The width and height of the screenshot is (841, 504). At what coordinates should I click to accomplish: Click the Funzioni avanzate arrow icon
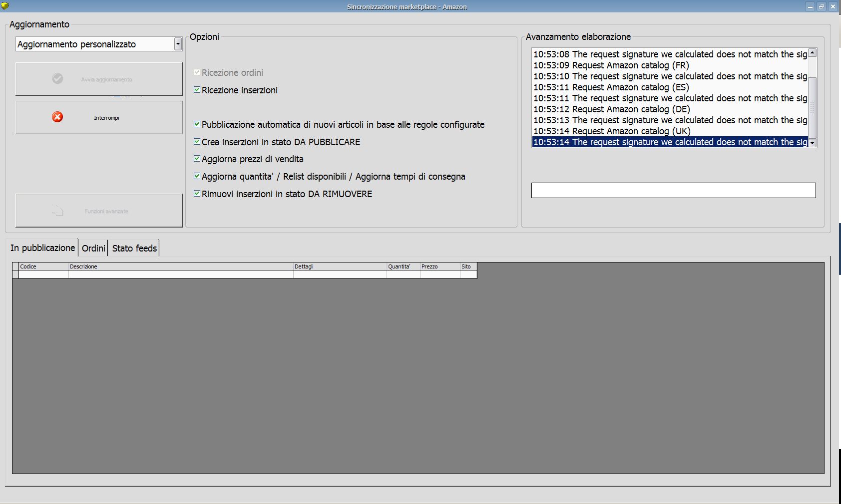[x=57, y=211]
